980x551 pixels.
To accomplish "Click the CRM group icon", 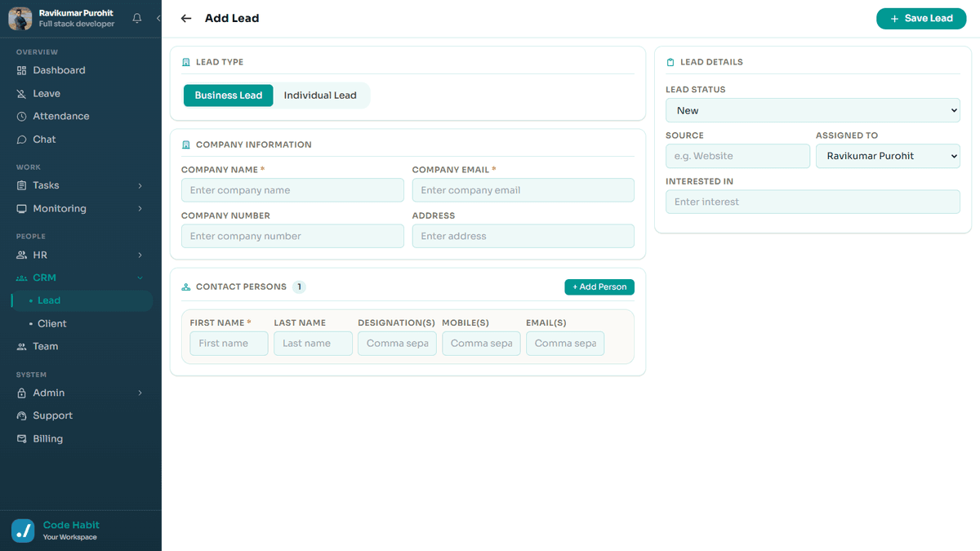I will pyautogui.click(x=22, y=278).
